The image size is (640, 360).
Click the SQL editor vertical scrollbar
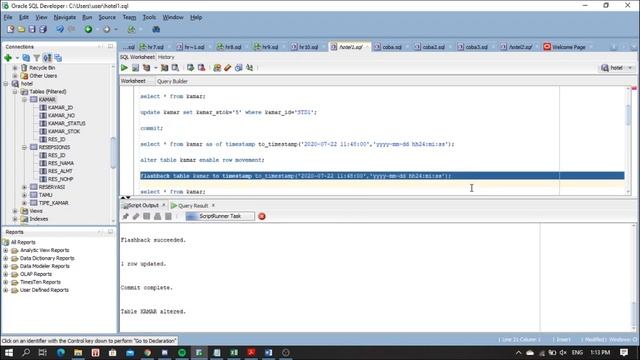click(629, 115)
